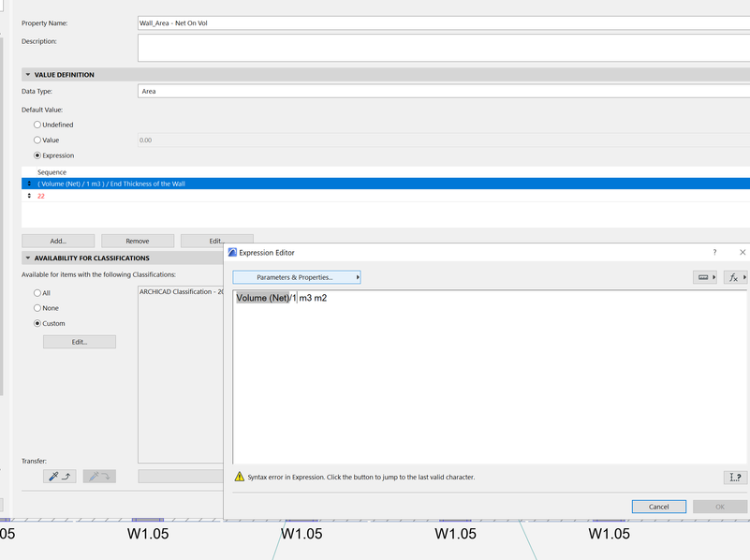Click the disabled OK button
This screenshot has height=560, width=750.
point(720,507)
